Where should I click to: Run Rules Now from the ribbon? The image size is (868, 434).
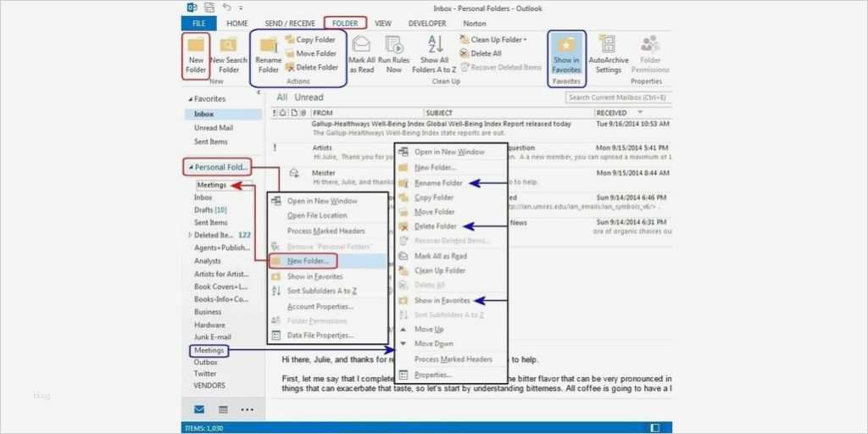[393, 55]
